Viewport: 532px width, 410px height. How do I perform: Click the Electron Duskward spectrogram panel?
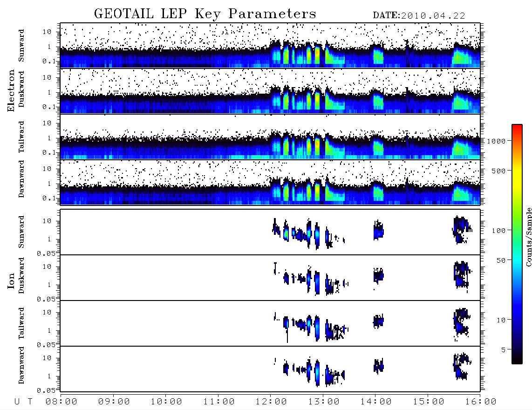pos(270,91)
